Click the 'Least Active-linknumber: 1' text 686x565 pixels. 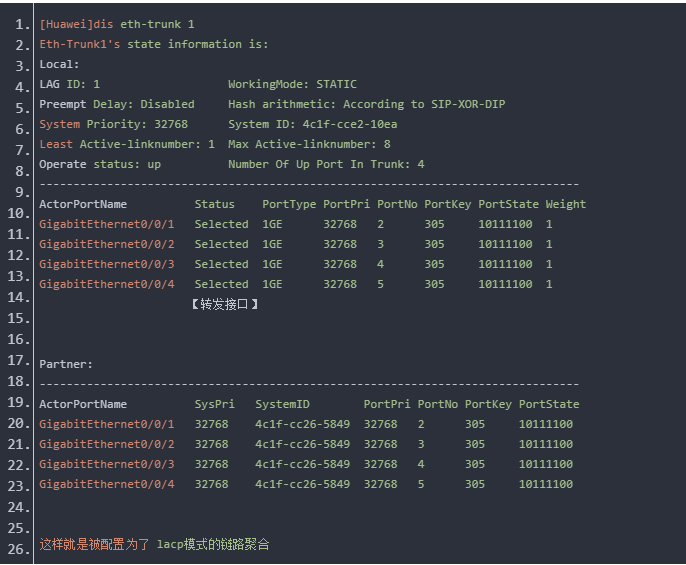[x=127, y=144]
